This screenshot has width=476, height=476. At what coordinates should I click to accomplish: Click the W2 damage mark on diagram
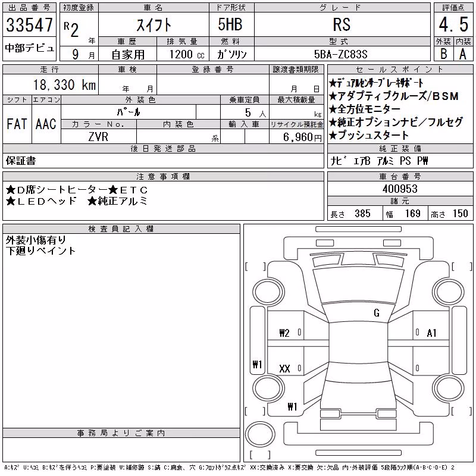[284, 333]
